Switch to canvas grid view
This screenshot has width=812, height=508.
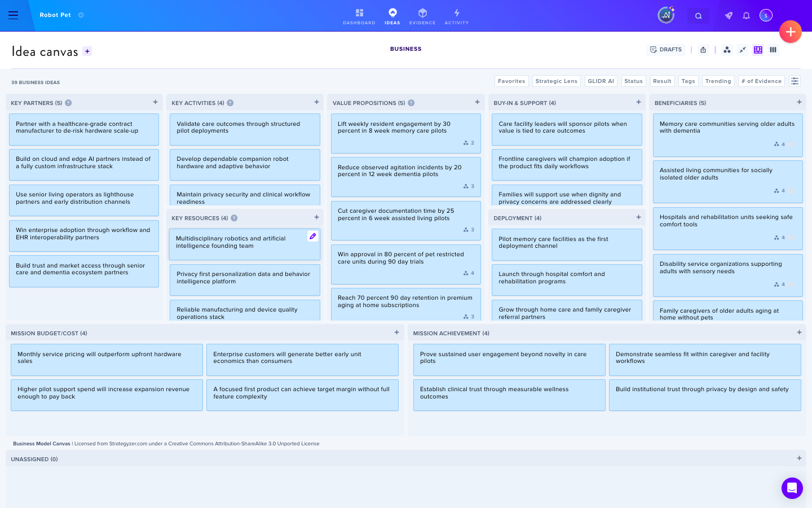click(758, 50)
